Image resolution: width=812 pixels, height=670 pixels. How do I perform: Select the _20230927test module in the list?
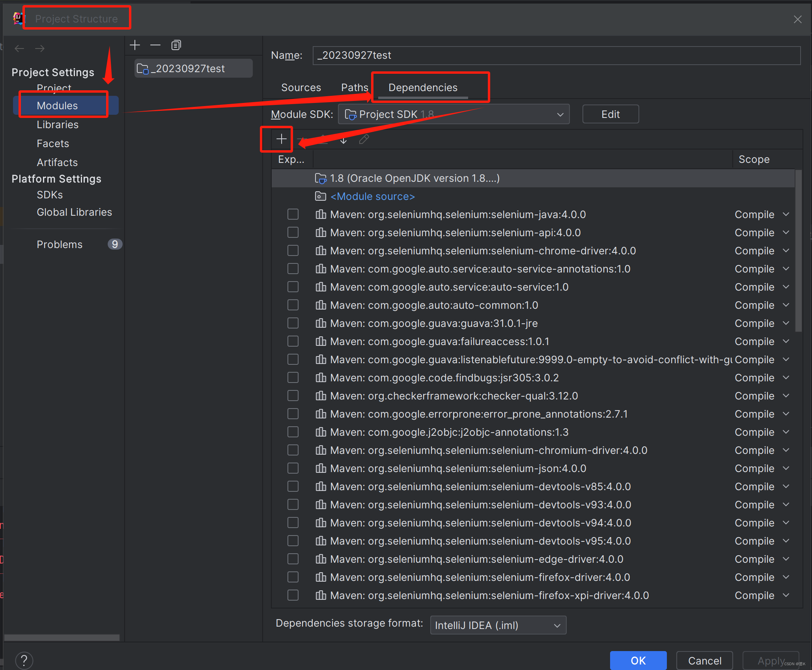tap(193, 69)
